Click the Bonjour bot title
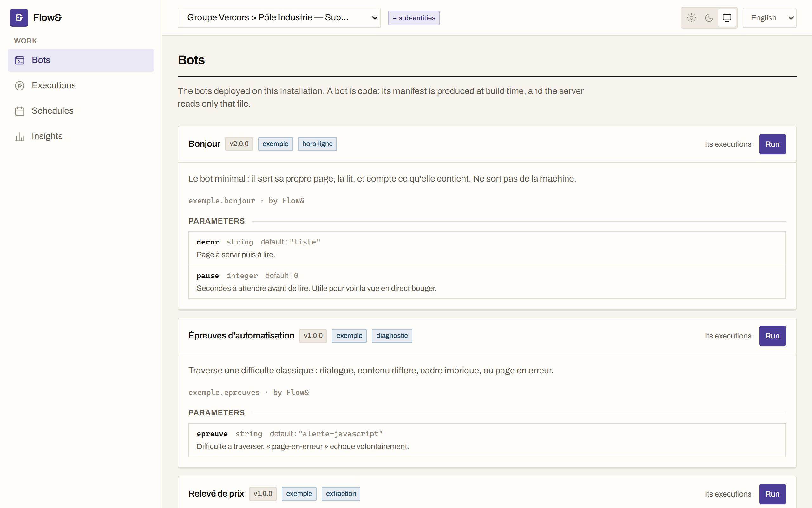The width and height of the screenshot is (812, 508). (204, 144)
